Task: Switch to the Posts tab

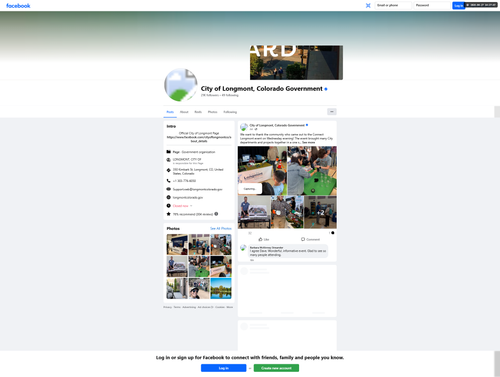Action: (x=170, y=112)
